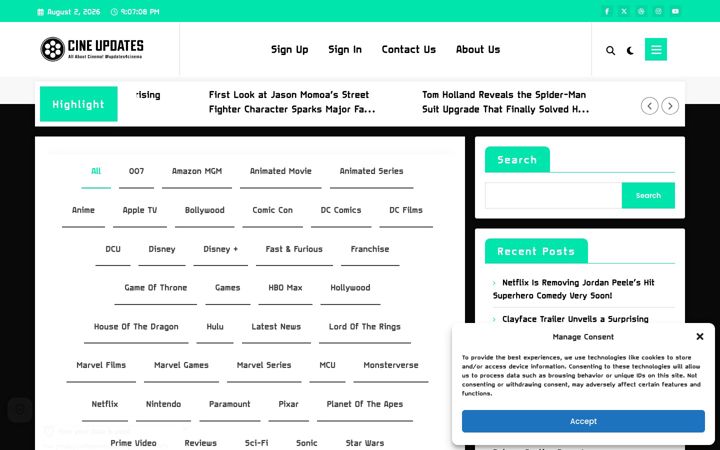This screenshot has width=720, height=450.
Task: Click inside the sidebar search field
Action: (x=553, y=196)
